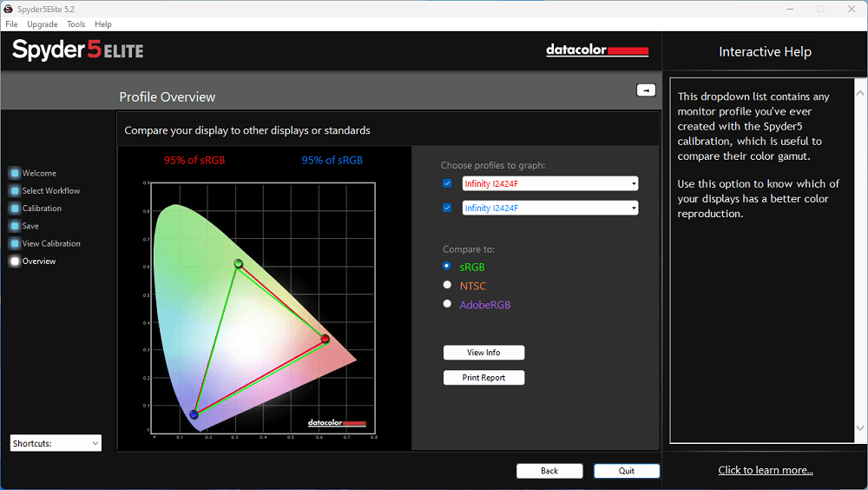Image resolution: width=868 pixels, height=490 pixels.
Task: Select the NTSC comparison radio button
Action: [x=447, y=285]
